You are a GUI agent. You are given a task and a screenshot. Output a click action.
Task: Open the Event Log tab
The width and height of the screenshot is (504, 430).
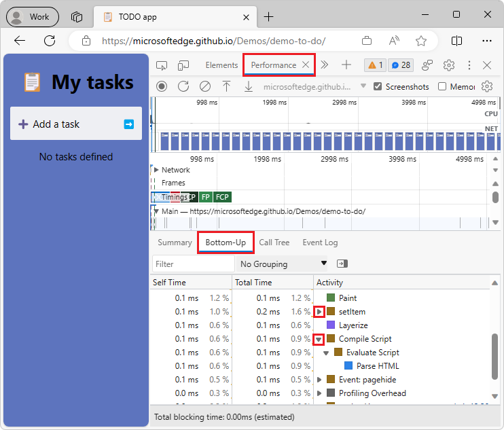(320, 243)
